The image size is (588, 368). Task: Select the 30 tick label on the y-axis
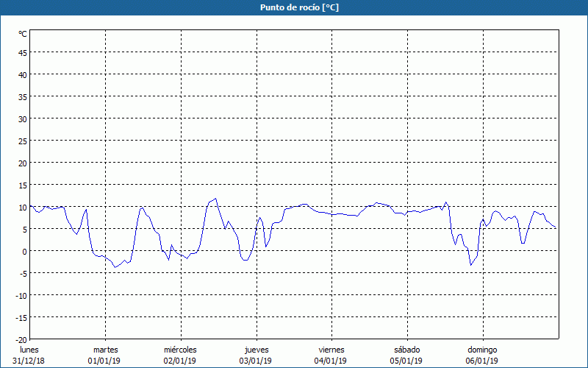point(22,118)
